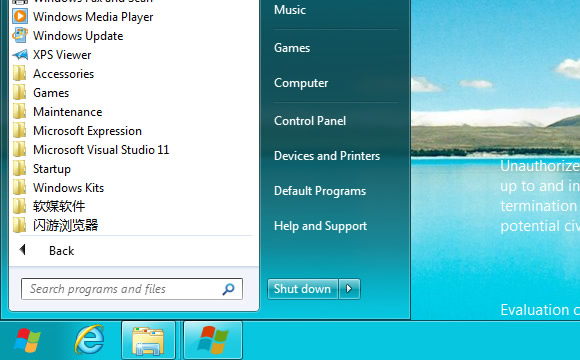Viewport: 580px width, 360px height.
Task: Open Computer from the Start menu
Action: click(301, 83)
